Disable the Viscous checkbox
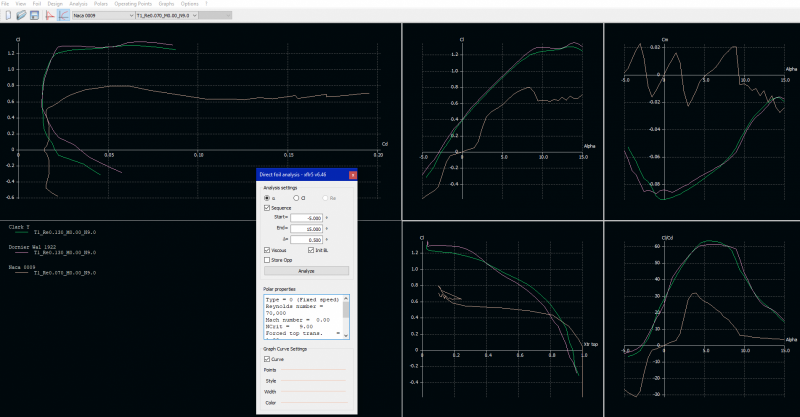 click(267, 249)
